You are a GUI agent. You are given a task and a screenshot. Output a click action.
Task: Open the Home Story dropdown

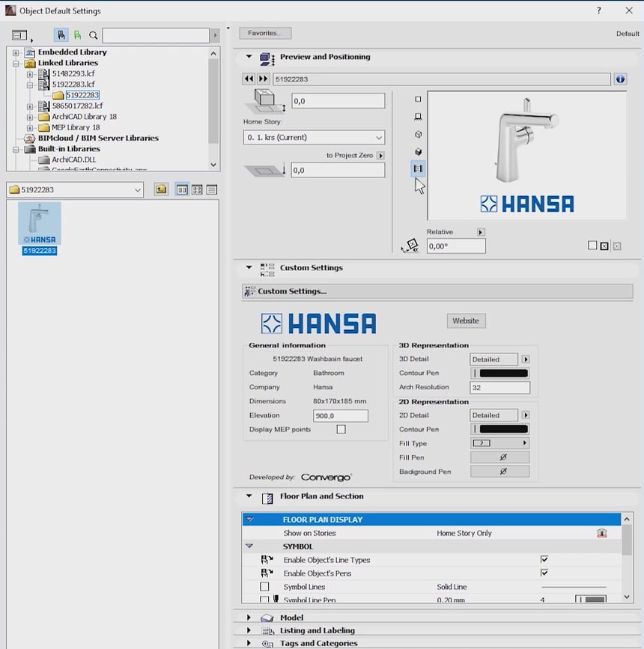click(314, 138)
